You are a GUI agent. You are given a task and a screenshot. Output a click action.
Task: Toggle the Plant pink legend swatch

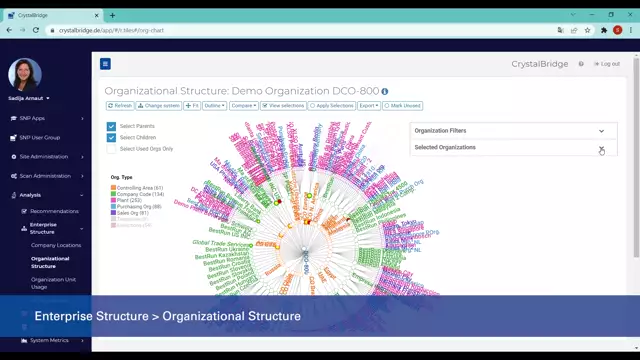(113, 200)
